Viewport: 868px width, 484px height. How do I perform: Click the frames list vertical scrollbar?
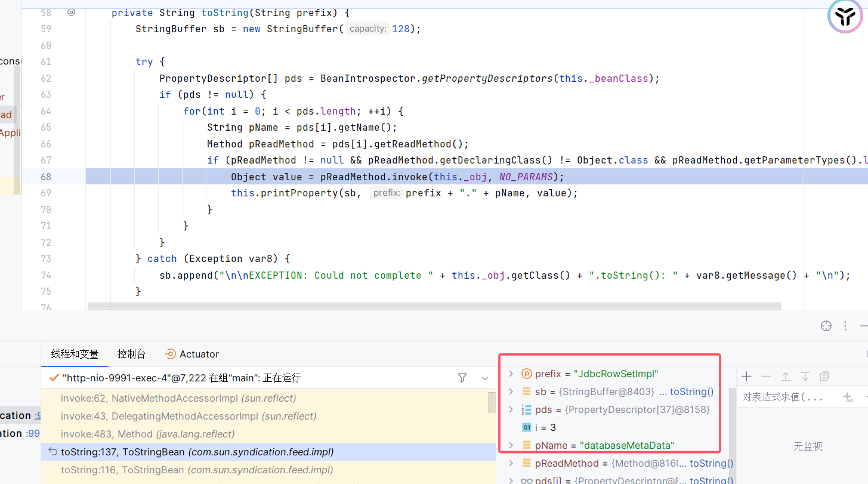tap(492, 402)
